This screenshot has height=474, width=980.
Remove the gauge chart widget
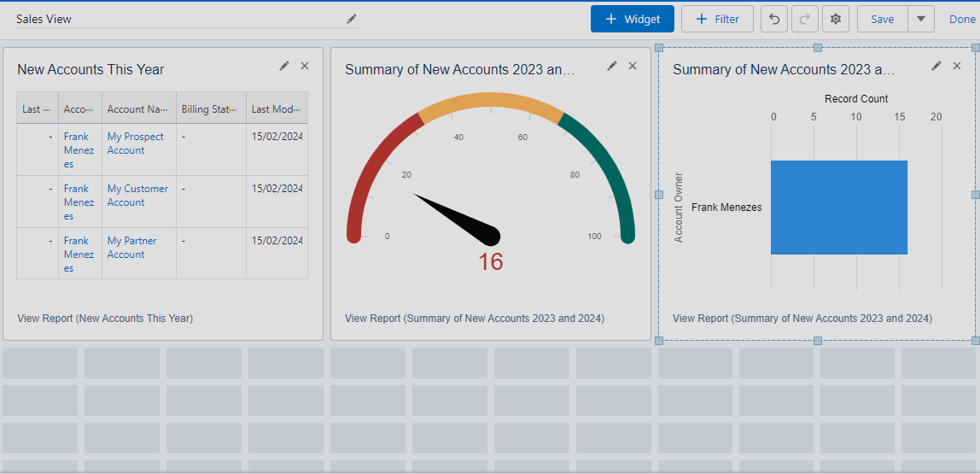tap(632, 66)
